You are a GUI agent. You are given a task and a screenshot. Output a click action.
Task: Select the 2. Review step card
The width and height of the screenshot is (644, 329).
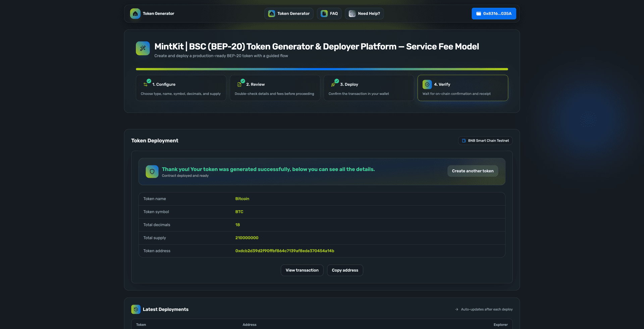pos(275,88)
